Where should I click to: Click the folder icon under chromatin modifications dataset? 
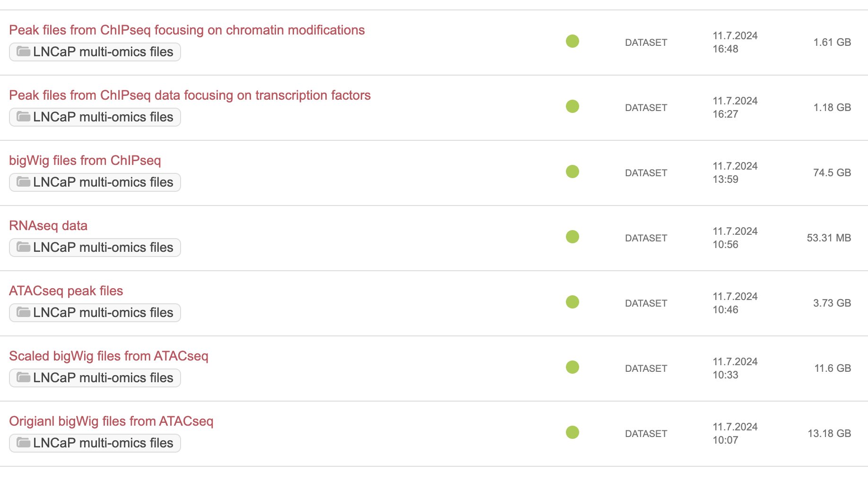(x=24, y=51)
